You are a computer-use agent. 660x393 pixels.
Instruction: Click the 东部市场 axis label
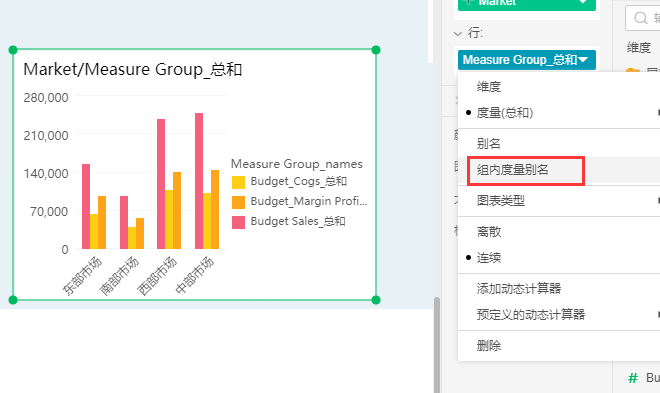point(82,276)
